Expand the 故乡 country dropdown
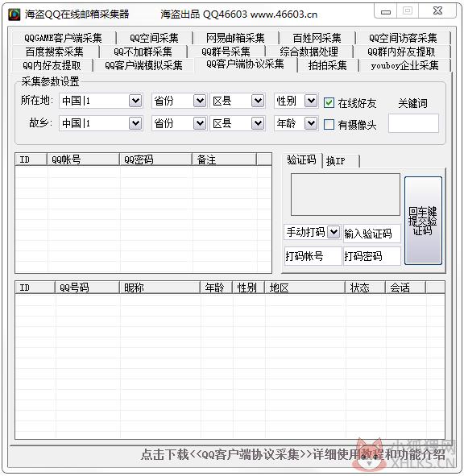 (x=135, y=123)
